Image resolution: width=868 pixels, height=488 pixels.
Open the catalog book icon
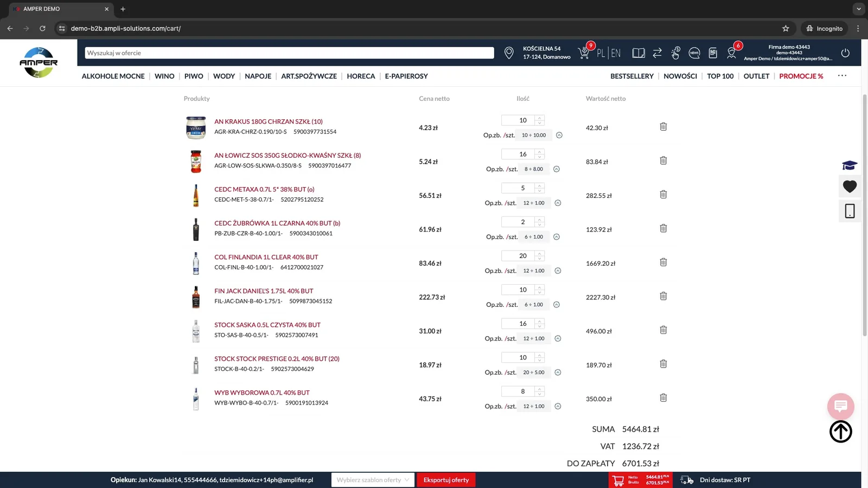tap(639, 53)
